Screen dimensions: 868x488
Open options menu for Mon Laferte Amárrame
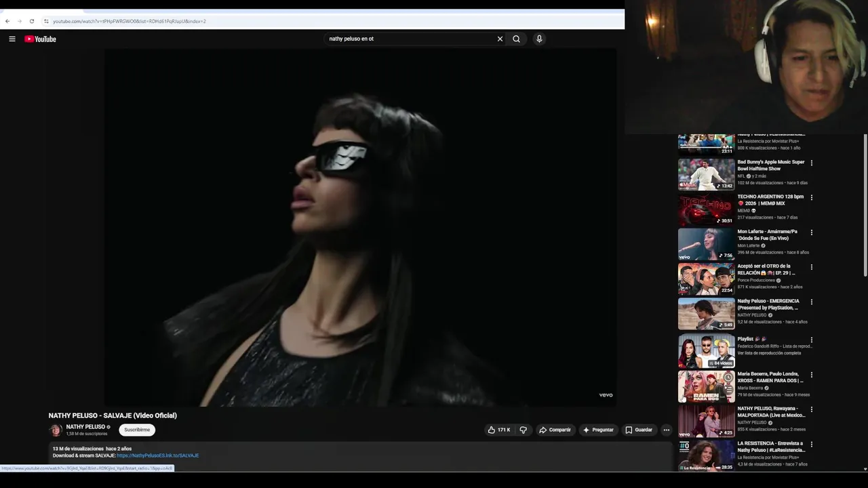811,232
